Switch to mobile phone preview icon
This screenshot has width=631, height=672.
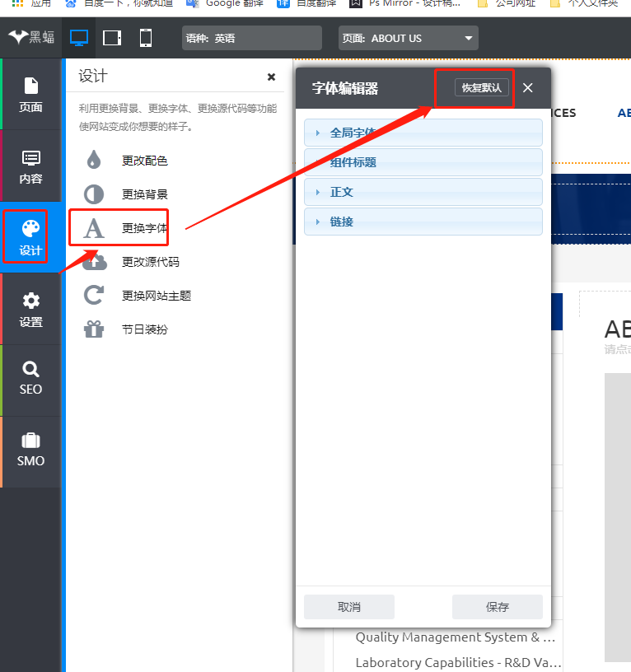click(x=146, y=38)
